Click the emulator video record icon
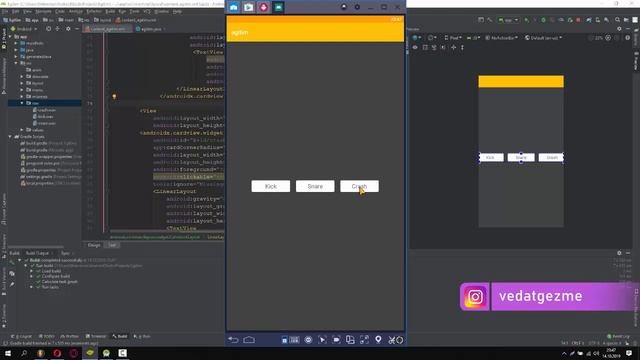This screenshot has height=360, width=640. (336, 340)
